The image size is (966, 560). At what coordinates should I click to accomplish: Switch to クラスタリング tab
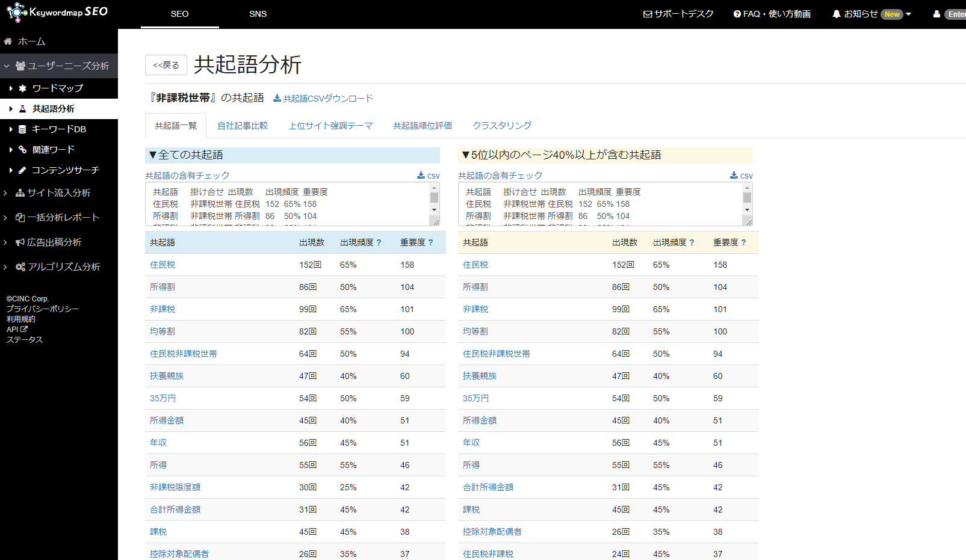[x=501, y=126]
